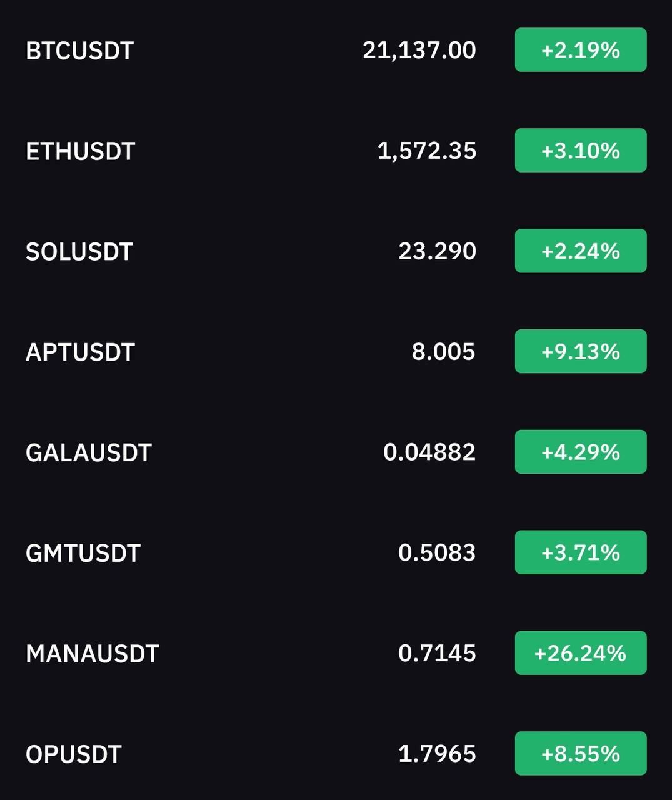Click the BTCUSDT pair name
This screenshot has height=800, width=672.
tap(79, 51)
